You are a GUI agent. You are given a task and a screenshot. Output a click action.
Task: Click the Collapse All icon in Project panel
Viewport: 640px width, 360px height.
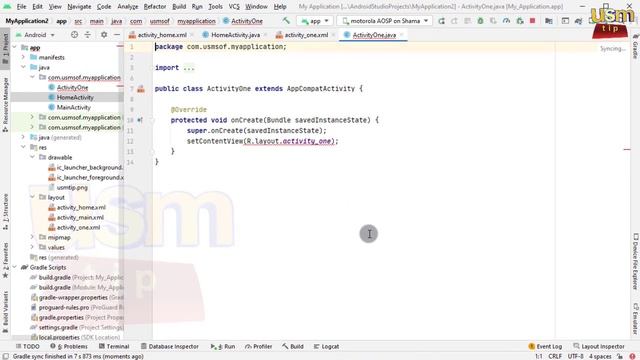[87, 35]
